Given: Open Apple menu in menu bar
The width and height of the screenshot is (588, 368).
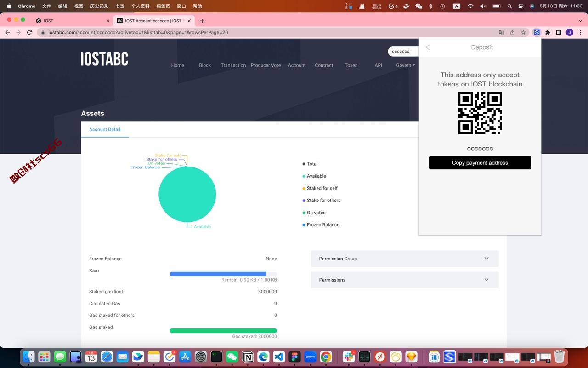Looking at the screenshot, I should click(x=9, y=6).
